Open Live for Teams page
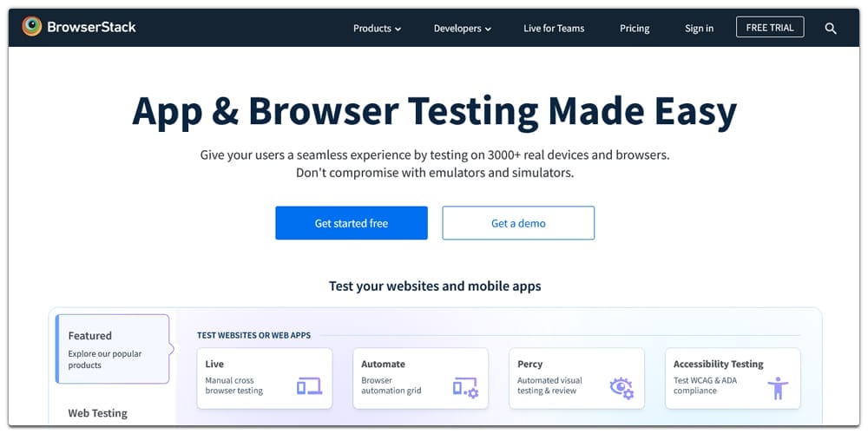Screen dimensions: 868x434 point(554,29)
